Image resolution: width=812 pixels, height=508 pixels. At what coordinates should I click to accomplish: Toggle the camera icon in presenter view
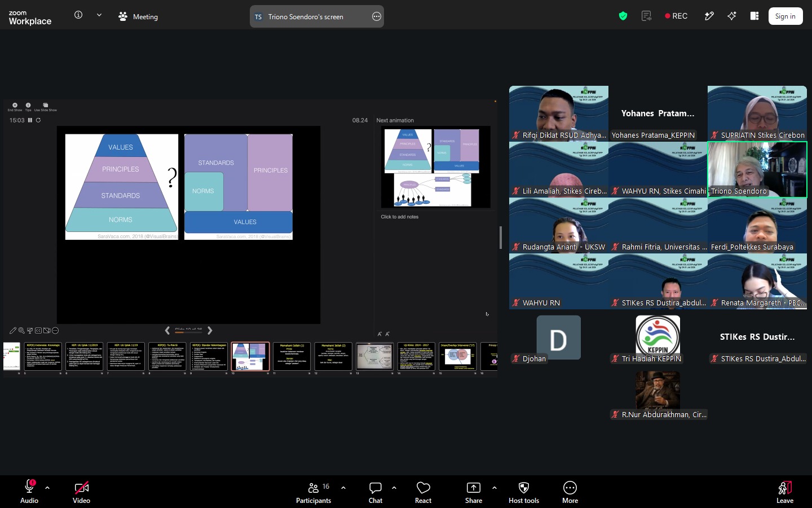pyautogui.click(x=47, y=331)
